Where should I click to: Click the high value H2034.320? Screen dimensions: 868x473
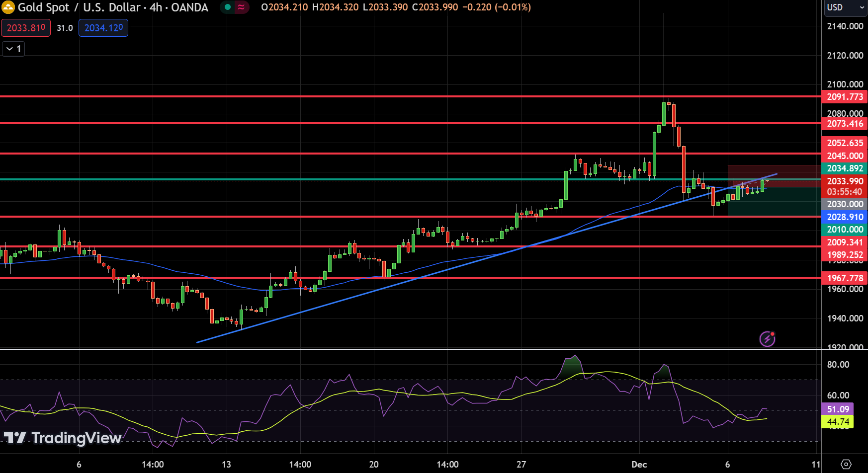(x=335, y=7)
